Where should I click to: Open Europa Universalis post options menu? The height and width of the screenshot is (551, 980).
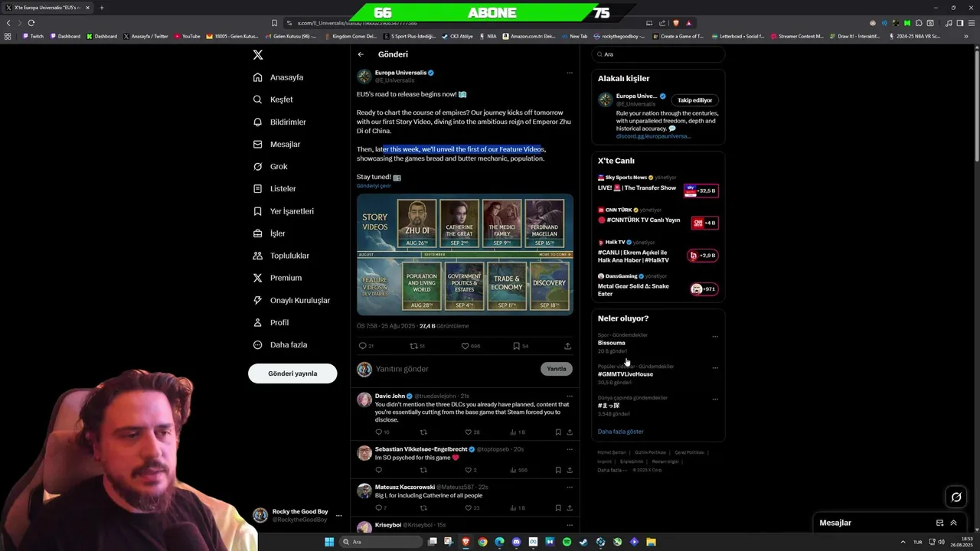570,73
